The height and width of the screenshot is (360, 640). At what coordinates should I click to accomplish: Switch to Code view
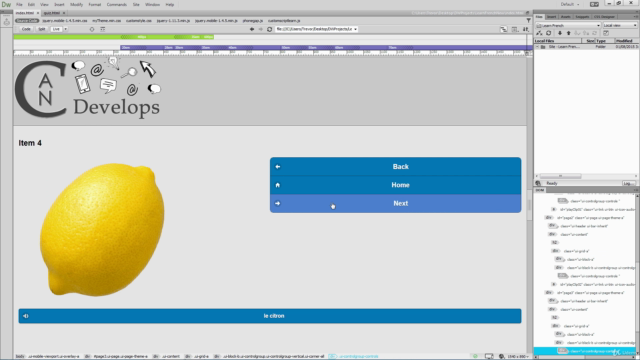pyautogui.click(x=26, y=29)
